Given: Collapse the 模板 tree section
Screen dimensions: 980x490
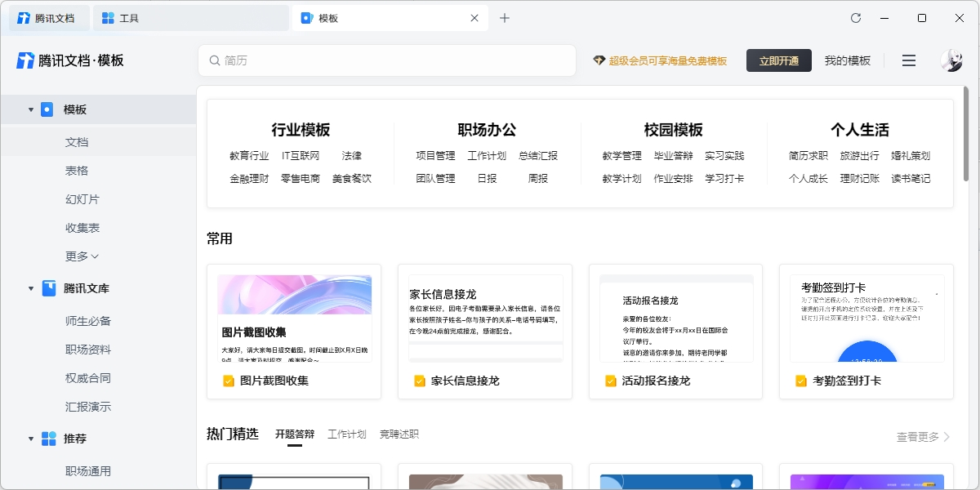Looking at the screenshot, I should tap(31, 109).
